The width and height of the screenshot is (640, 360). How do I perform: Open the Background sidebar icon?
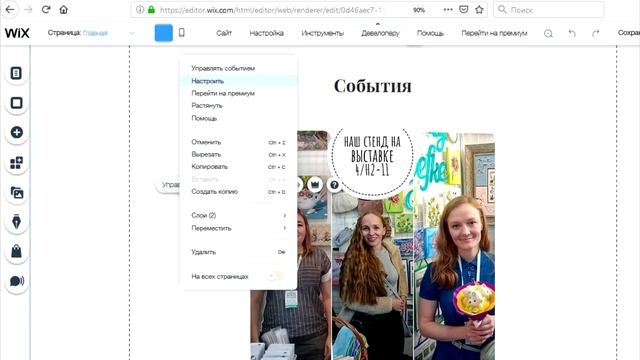(x=16, y=103)
